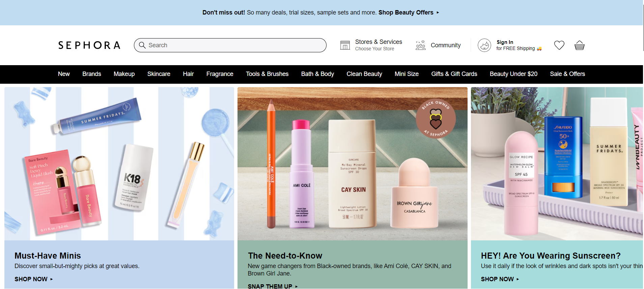The height and width of the screenshot is (289, 644).
Task: Open the Makeup menu
Action: tap(124, 74)
